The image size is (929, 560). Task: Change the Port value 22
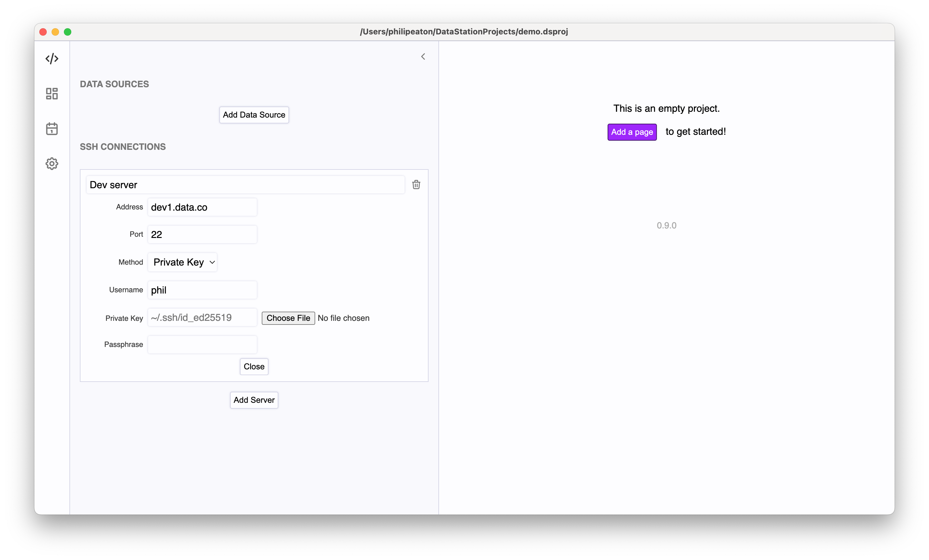pyautogui.click(x=202, y=234)
